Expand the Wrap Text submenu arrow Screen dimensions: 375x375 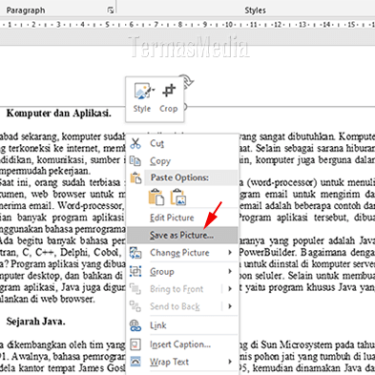tap(230, 361)
